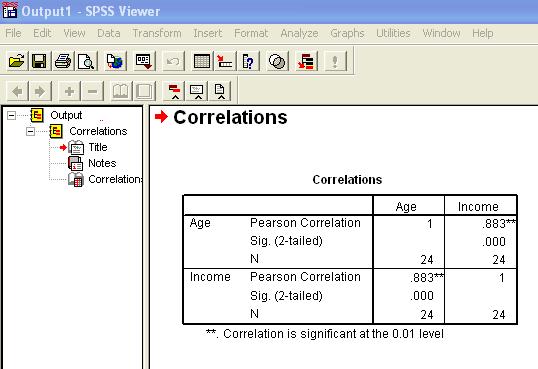
Task: Click the .883** cell in Income row
Action: click(426, 278)
